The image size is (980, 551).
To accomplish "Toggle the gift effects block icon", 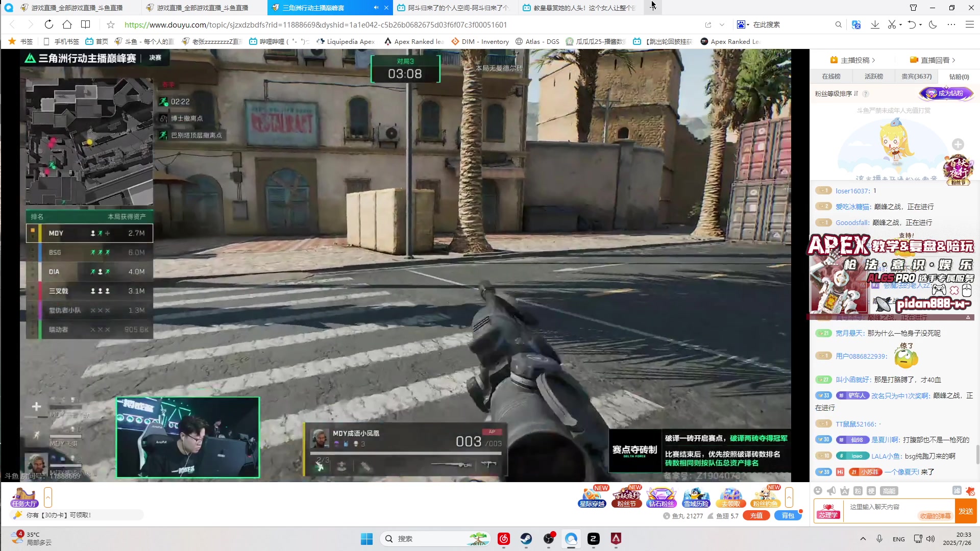I will 970,491.
